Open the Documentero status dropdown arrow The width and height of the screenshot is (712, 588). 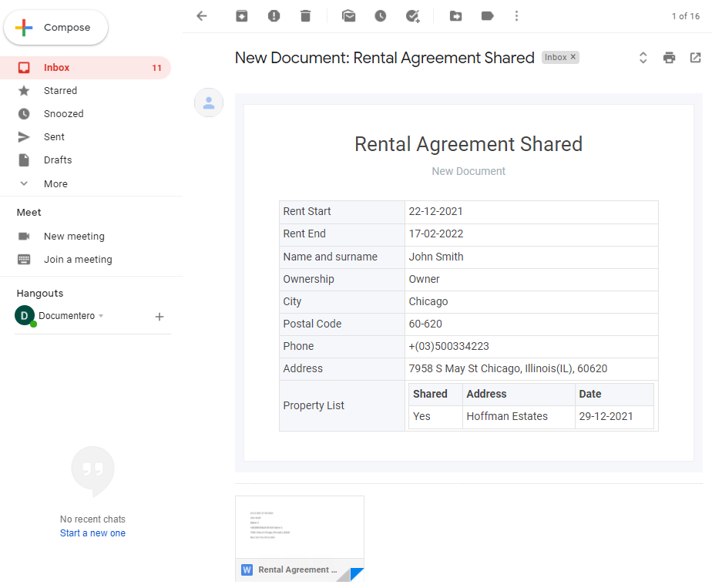(x=101, y=316)
